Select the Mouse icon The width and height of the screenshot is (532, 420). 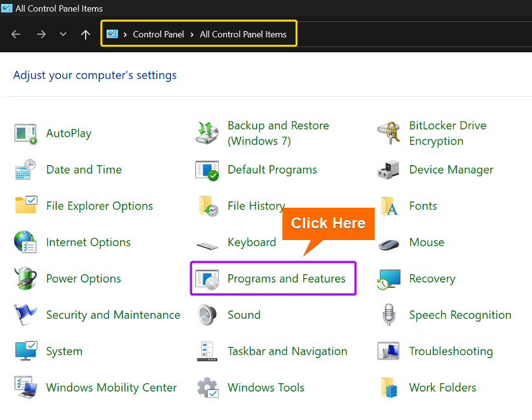(389, 245)
